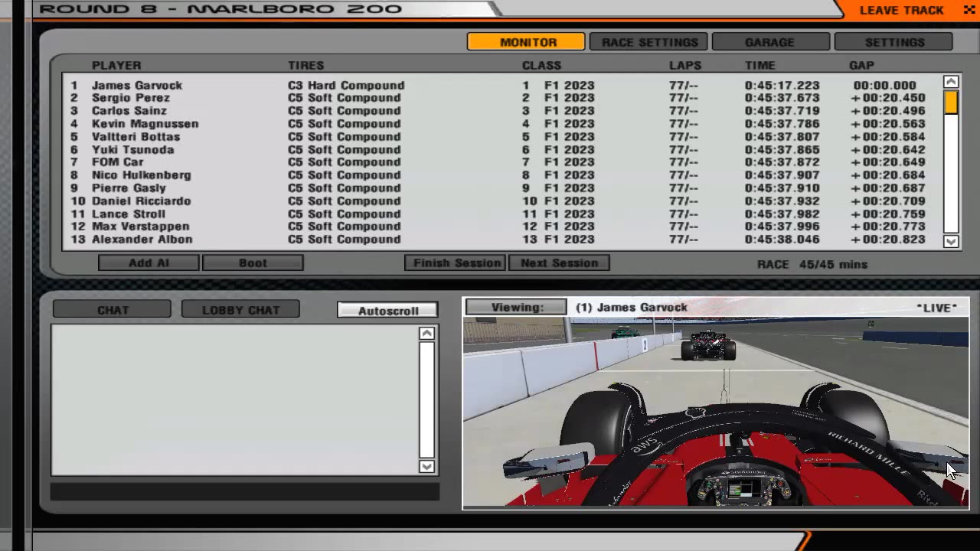This screenshot has width=980, height=551.
Task: Click leader time 0:45:17.223
Action: [x=782, y=85]
